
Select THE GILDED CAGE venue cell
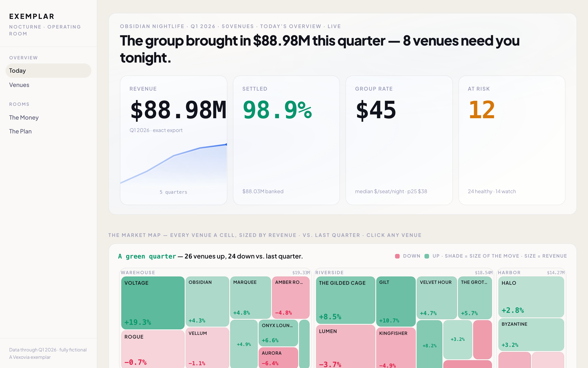(x=345, y=300)
